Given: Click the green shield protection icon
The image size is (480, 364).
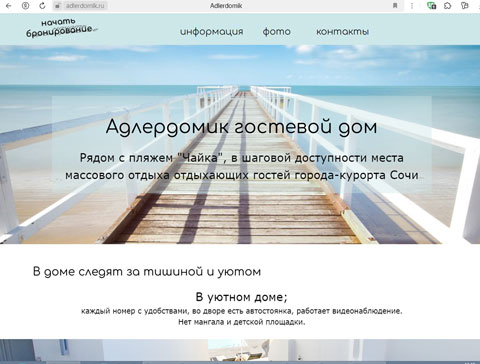Looking at the screenshot, I should click(432, 6).
